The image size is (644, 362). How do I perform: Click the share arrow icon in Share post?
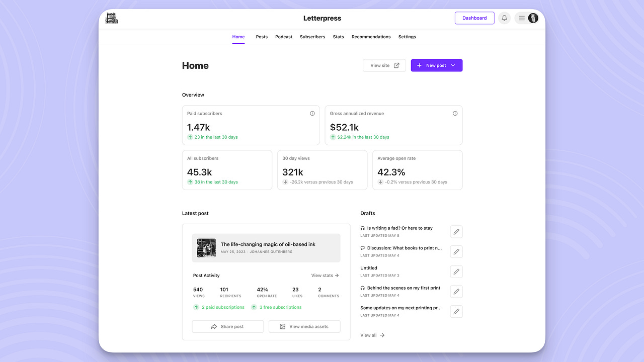point(214,326)
